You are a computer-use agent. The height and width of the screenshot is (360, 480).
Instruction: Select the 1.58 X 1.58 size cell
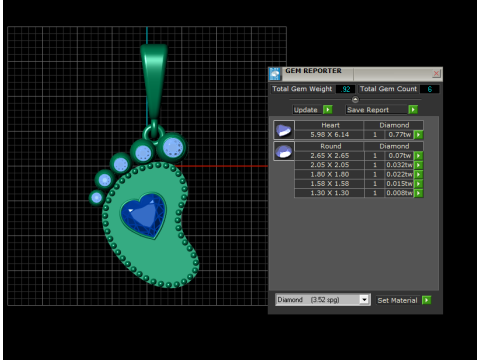(x=329, y=184)
